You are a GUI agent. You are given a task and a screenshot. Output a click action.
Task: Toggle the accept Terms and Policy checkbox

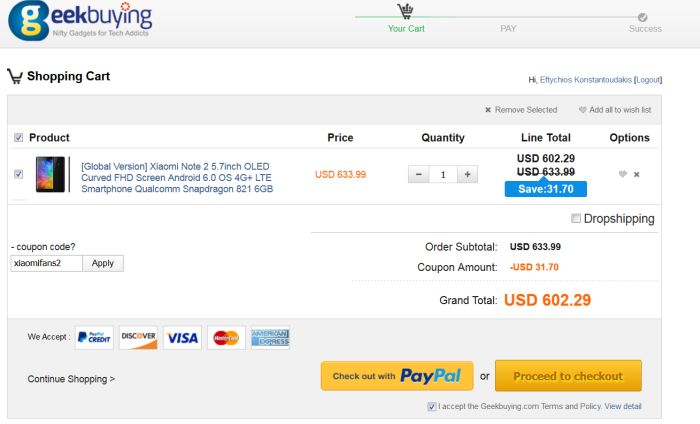431,407
